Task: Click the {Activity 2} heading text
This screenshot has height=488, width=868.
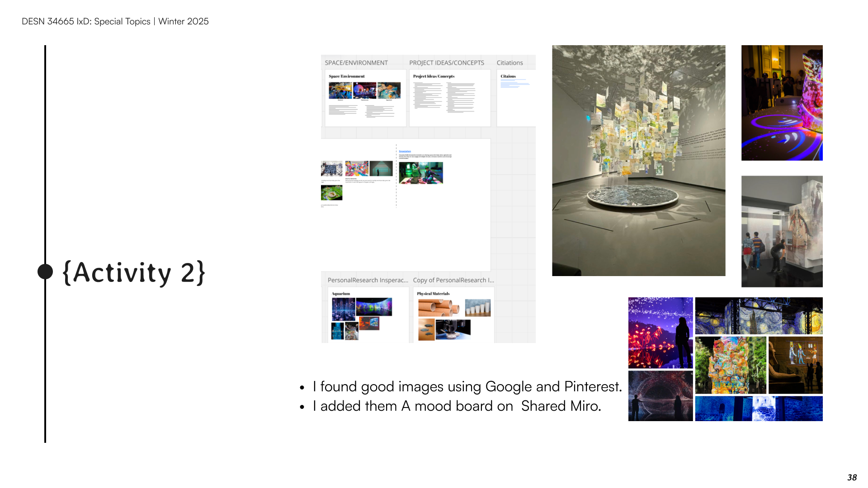Action: 134,272
